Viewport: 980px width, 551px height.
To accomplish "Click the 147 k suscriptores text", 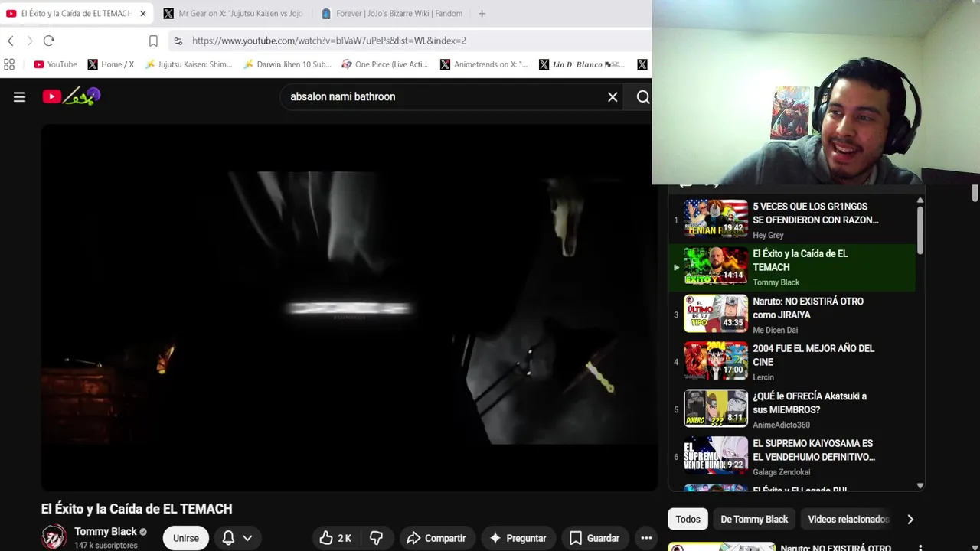I will 106,546.
